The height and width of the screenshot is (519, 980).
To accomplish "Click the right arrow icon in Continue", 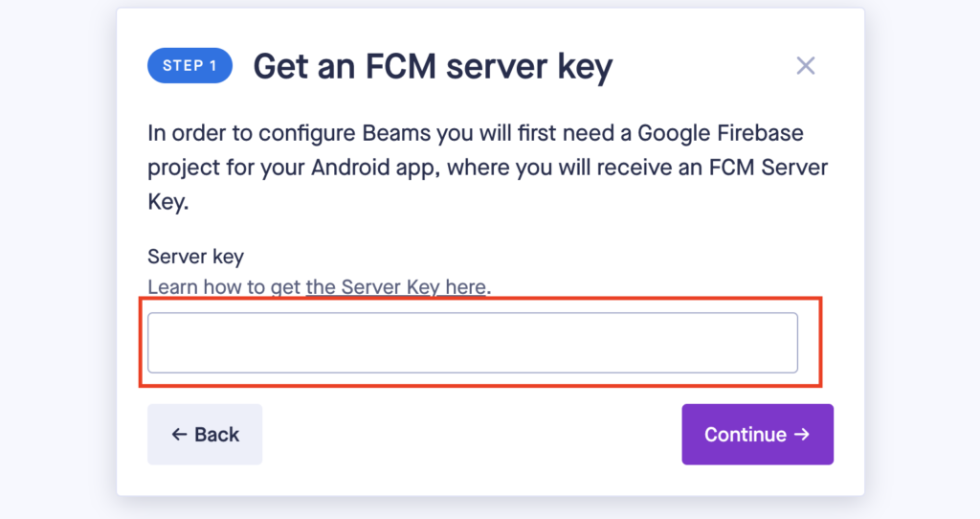I will 802,434.
